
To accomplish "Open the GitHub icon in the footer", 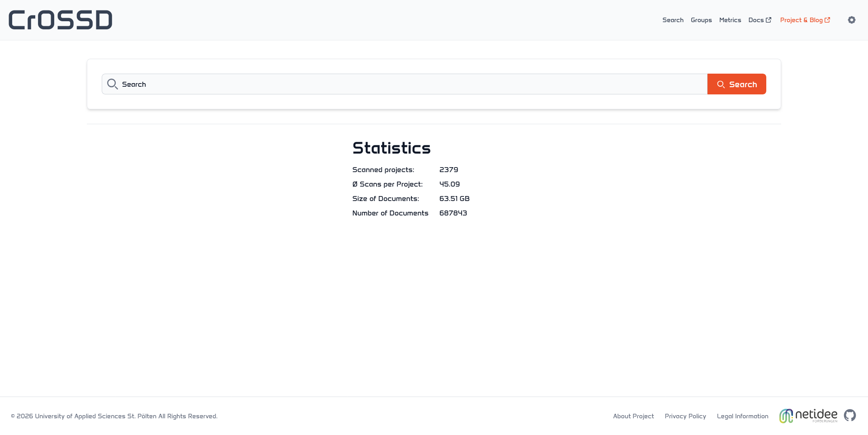I will (849, 416).
